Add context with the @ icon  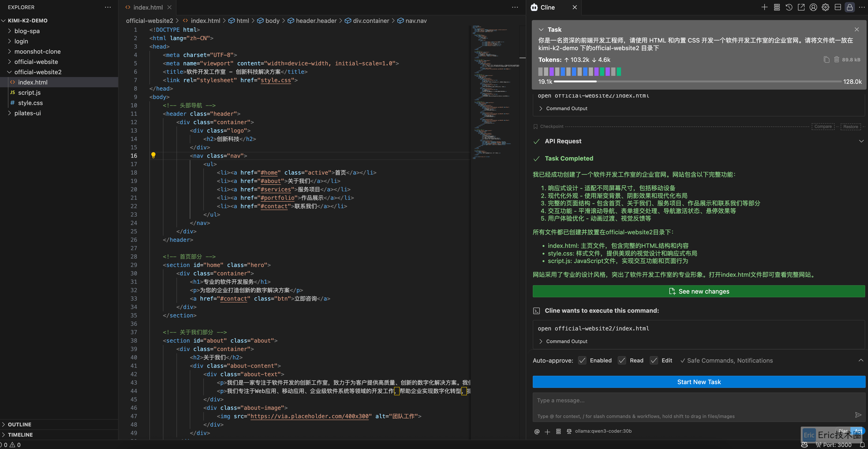coord(537,431)
